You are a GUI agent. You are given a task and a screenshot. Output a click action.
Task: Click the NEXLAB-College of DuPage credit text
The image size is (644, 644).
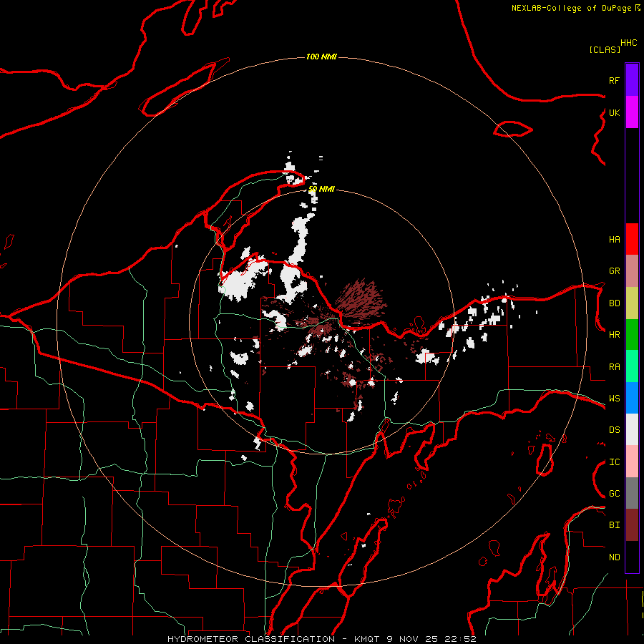pyautogui.click(x=572, y=8)
